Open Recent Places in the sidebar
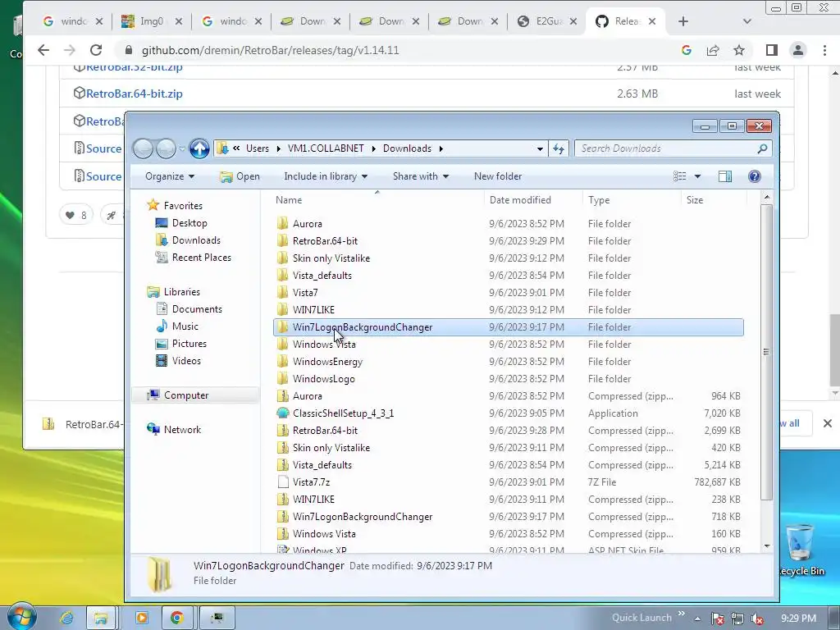Viewport: 840px width, 630px height. pos(202,257)
